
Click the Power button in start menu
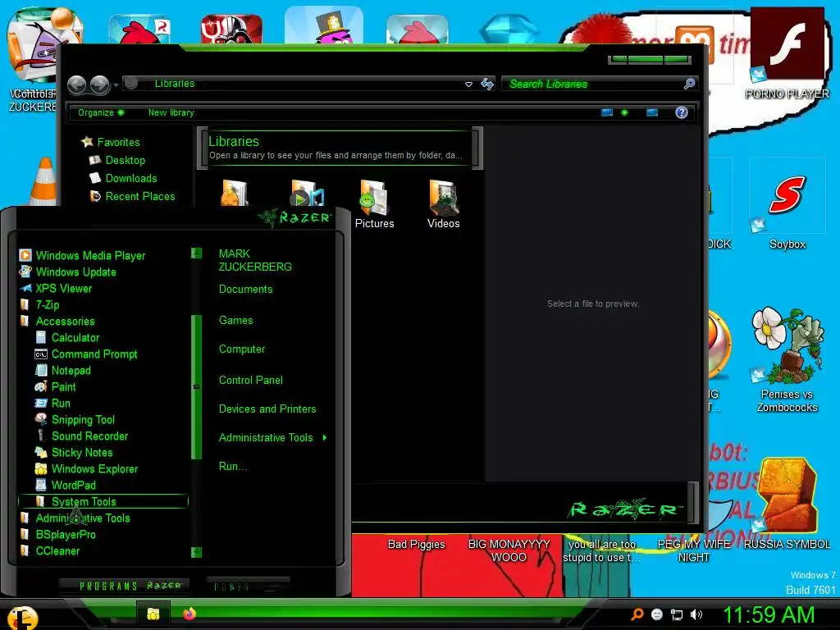point(248,586)
